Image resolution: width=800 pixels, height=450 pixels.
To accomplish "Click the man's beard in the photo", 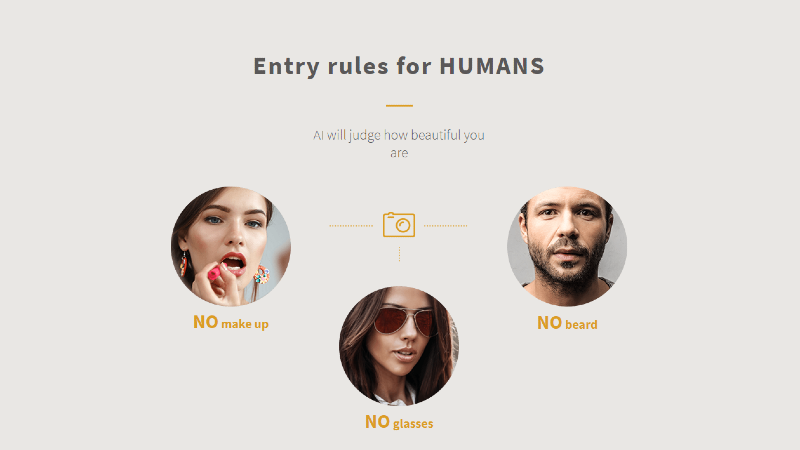I will pyautogui.click(x=567, y=265).
